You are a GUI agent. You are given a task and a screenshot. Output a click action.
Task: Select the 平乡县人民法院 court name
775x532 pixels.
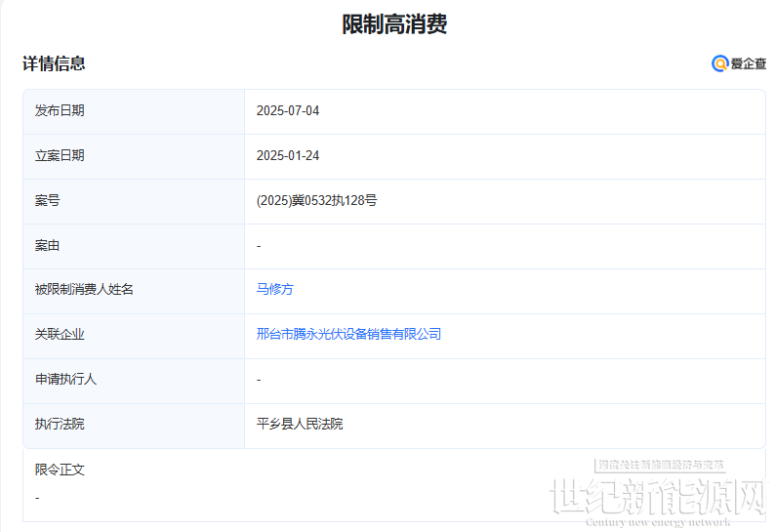pos(300,424)
